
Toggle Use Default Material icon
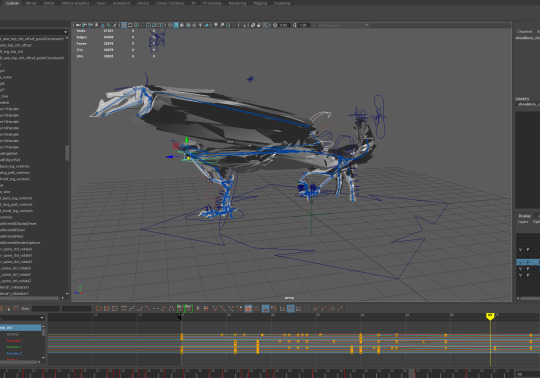(x=182, y=25)
